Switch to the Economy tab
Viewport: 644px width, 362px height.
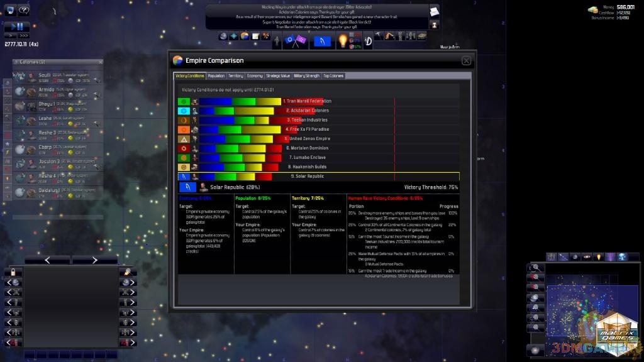click(255, 76)
